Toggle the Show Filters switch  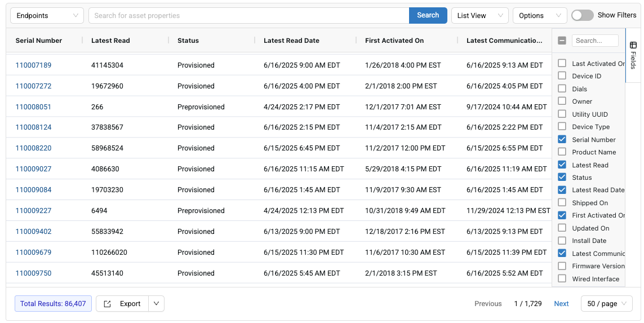click(x=582, y=15)
